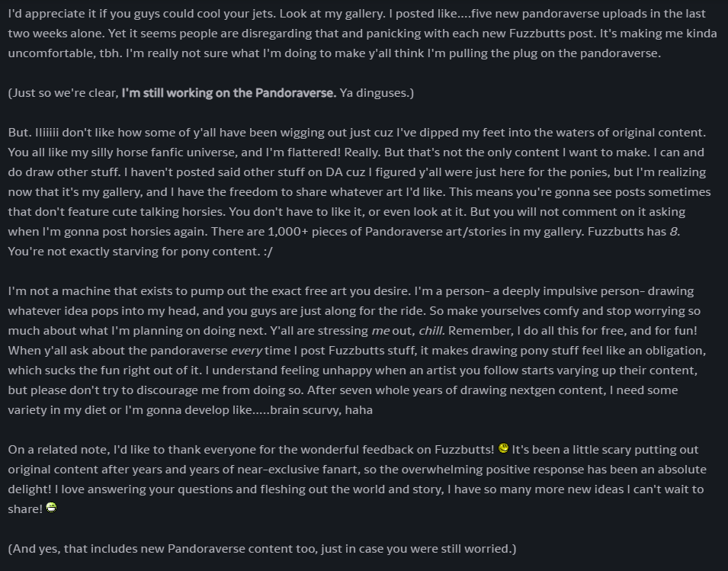Click the ":/" emoticon after "pony content."
The image size is (728, 571).
(268, 252)
